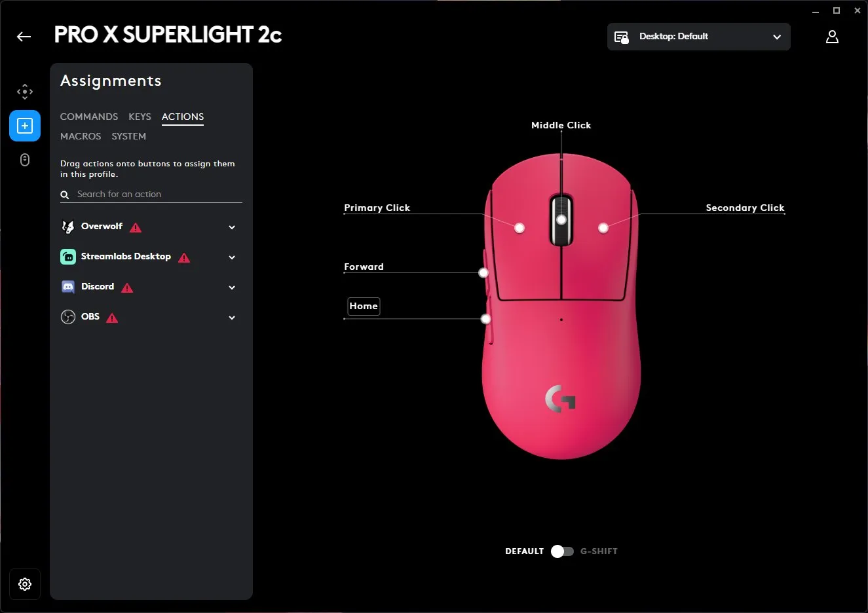
Task: Open the Desktop: Default profile dropdown
Action: tap(698, 37)
